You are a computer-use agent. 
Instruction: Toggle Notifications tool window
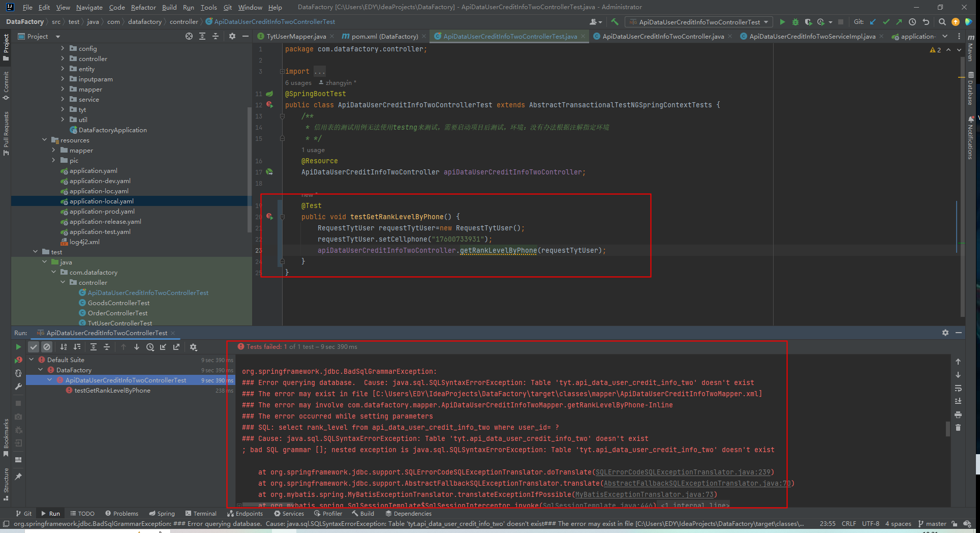click(970, 138)
